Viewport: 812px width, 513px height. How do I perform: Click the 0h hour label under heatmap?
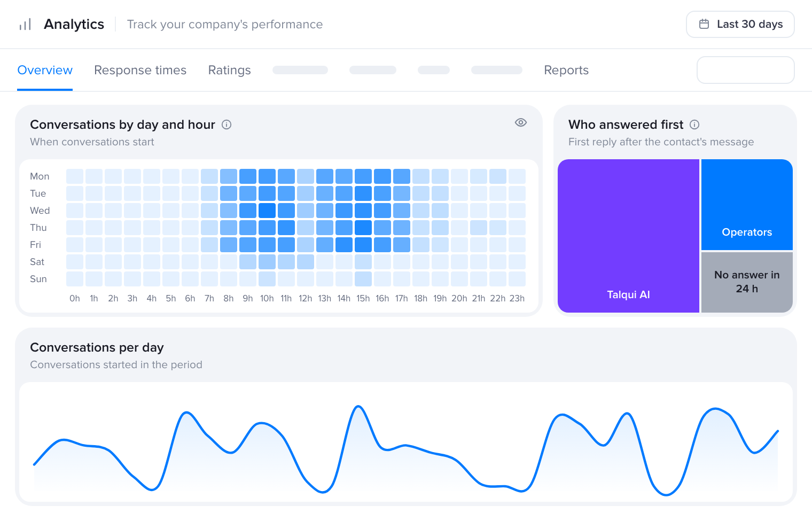coord(75,298)
